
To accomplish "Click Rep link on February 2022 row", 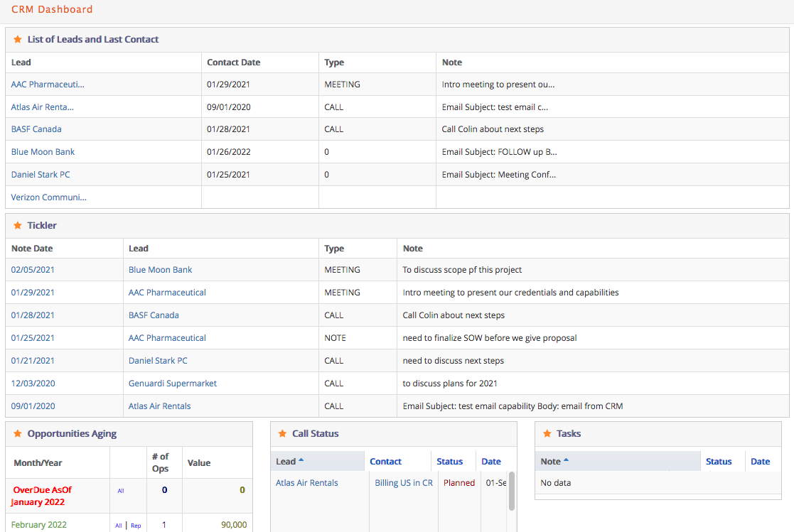I will pos(136,526).
